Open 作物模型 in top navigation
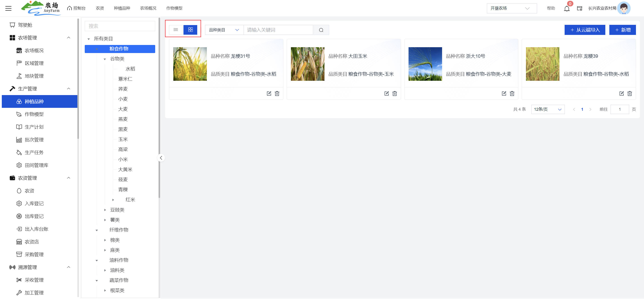 point(174,8)
